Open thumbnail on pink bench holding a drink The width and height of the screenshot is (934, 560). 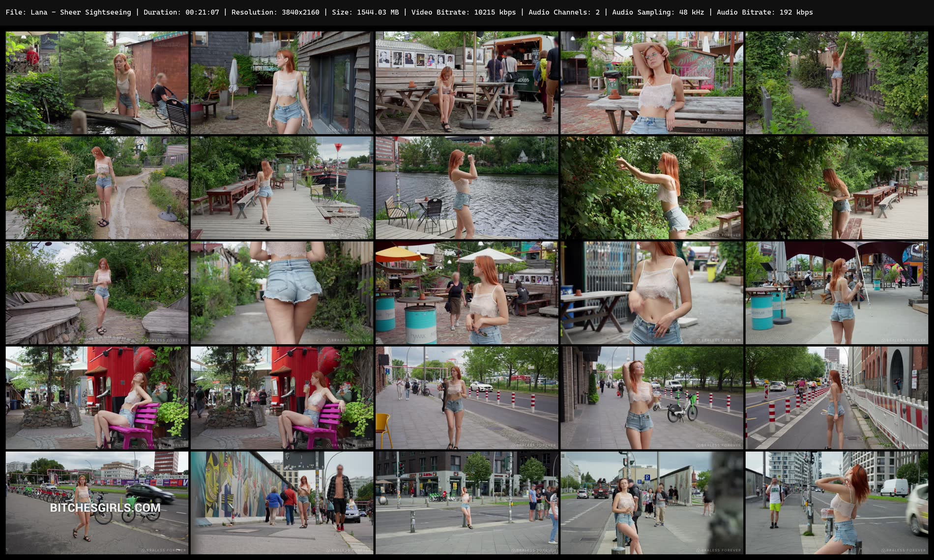pos(282,398)
